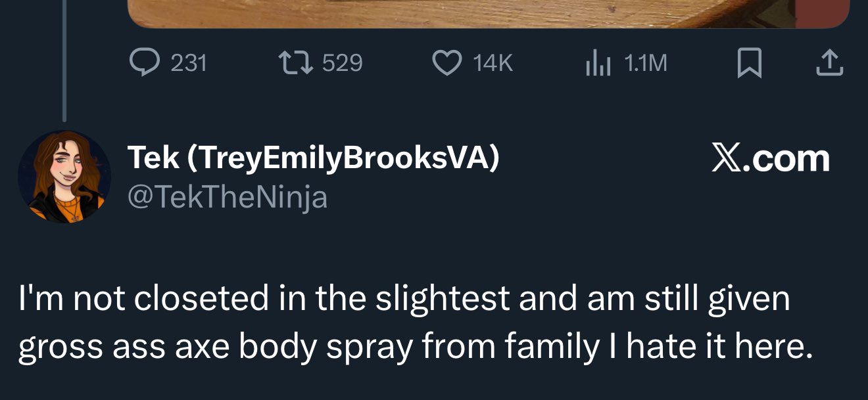The width and height of the screenshot is (868, 400).
Task: Like the post with the heart icon
Action: (446, 63)
